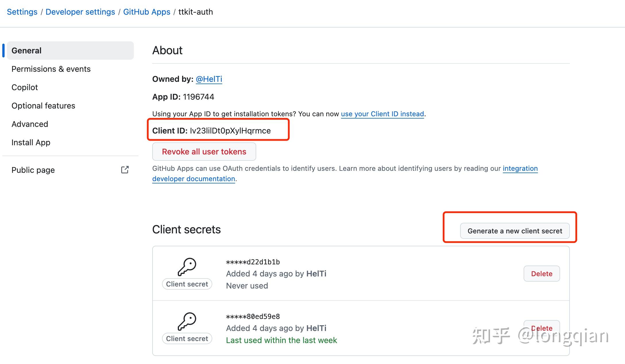625x364 pixels.
Task: Select Optional features in sidebar
Action: coord(43,106)
